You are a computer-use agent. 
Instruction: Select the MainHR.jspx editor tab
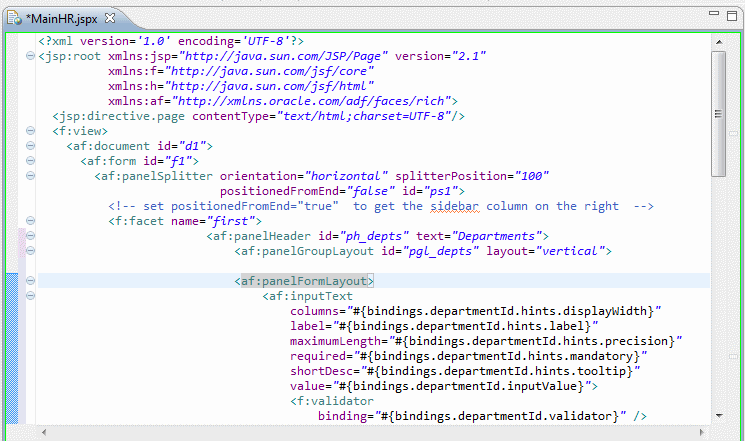62,19
